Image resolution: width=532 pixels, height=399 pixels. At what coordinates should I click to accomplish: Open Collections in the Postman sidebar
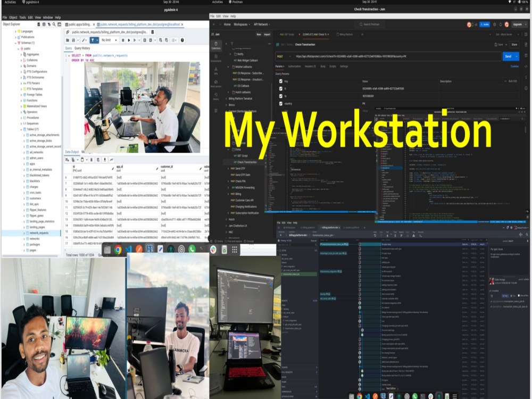click(216, 45)
